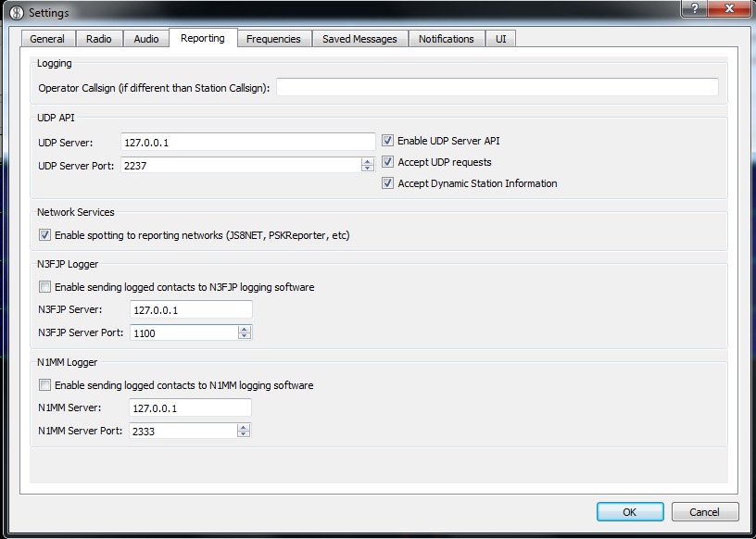Viewport: 756px width, 539px height.
Task: Toggle Accept Dynamic Station Information
Action: coord(388,183)
